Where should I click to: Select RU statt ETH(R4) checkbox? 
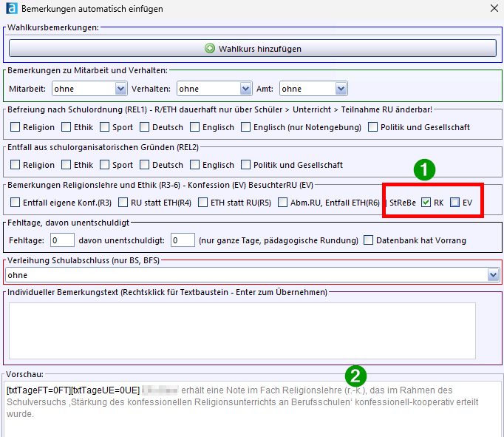pyautogui.click(x=123, y=203)
